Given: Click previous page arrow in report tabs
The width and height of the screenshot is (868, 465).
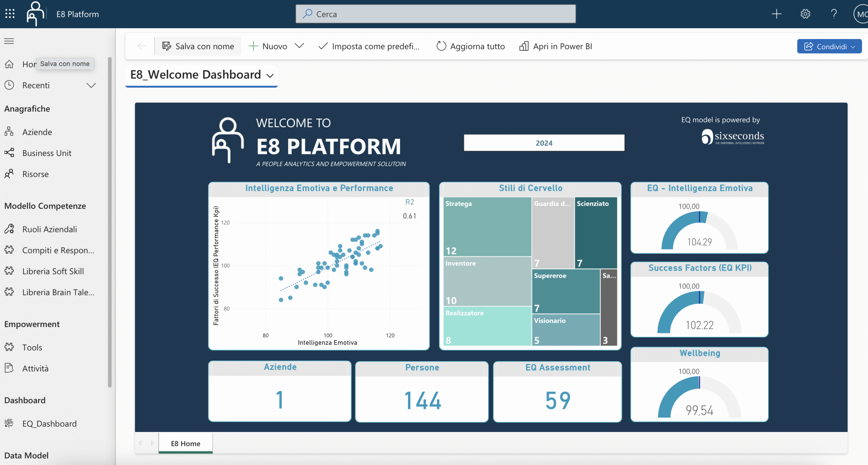Looking at the screenshot, I should [140, 443].
